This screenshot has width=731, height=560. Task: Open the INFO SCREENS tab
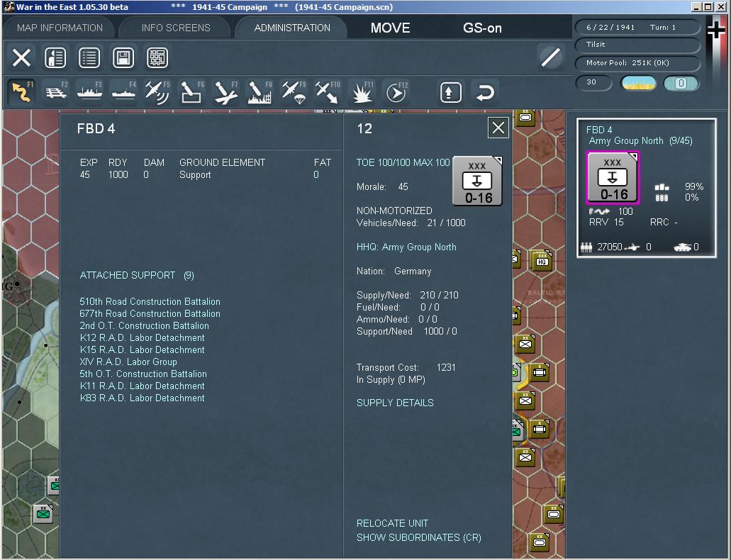(x=176, y=28)
